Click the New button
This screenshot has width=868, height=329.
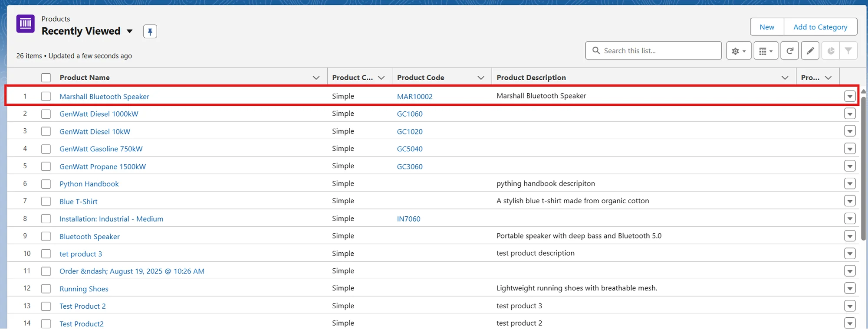766,27
